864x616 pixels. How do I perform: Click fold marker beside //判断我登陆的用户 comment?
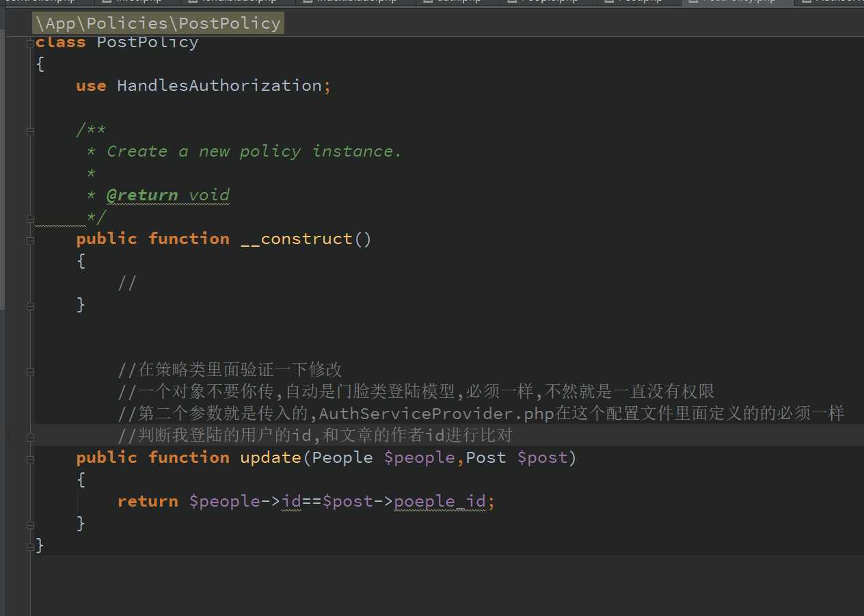[30, 436]
